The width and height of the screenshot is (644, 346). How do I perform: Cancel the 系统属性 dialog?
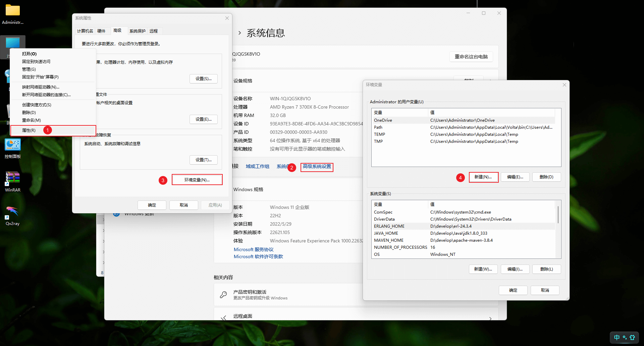(184, 205)
